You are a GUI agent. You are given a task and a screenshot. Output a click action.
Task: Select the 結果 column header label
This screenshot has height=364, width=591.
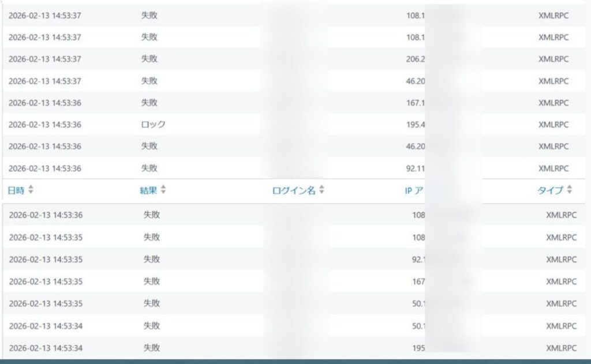(148, 191)
